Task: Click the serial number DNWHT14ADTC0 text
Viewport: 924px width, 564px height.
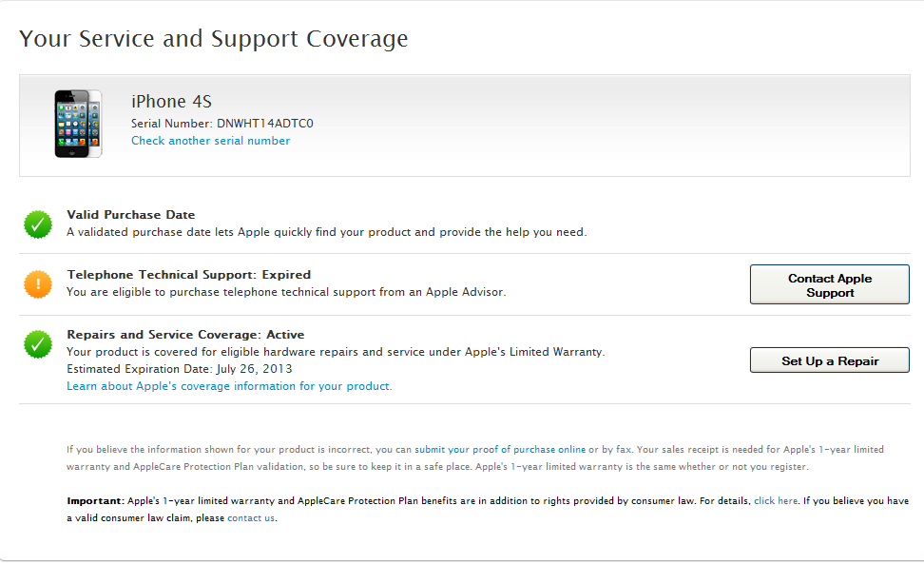Action: [x=265, y=123]
